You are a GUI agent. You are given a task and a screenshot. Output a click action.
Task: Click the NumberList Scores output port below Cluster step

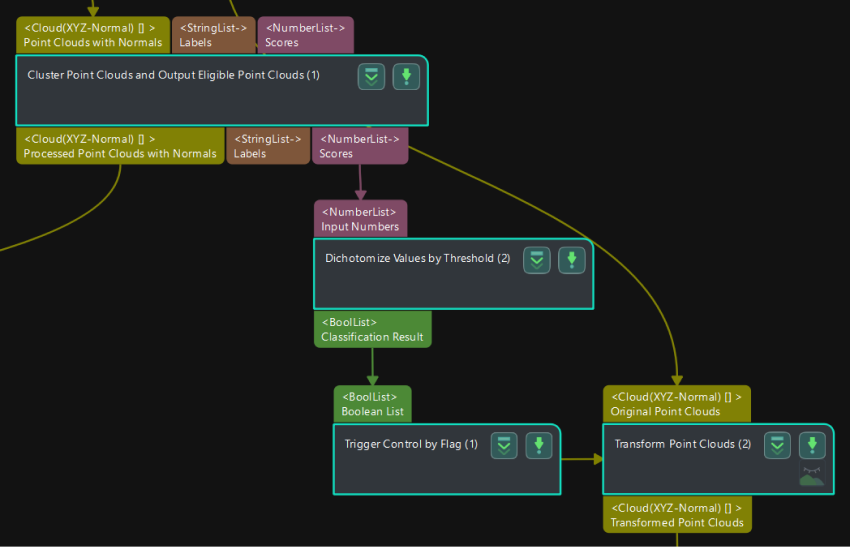(x=360, y=146)
